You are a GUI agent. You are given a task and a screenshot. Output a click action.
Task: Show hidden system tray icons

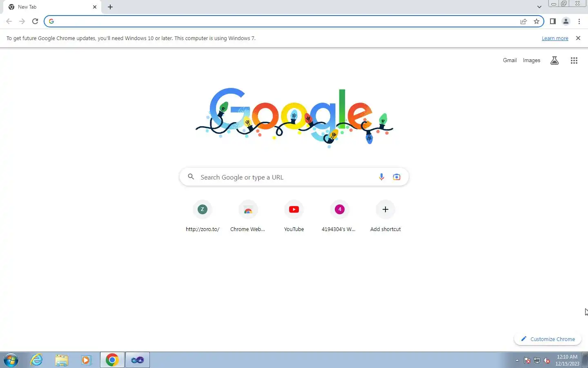[x=517, y=361]
